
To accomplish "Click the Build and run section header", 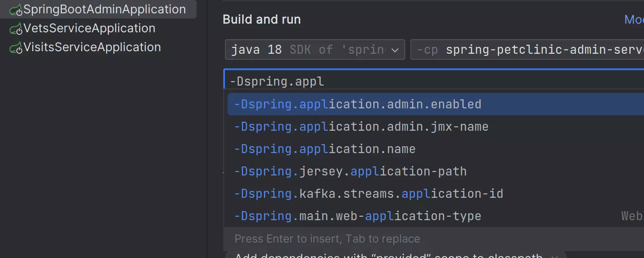I will click(261, 19).
